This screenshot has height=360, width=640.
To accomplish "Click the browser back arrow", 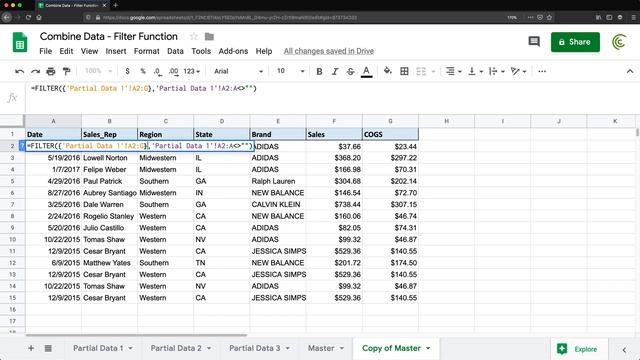I will tap(7, 18).
